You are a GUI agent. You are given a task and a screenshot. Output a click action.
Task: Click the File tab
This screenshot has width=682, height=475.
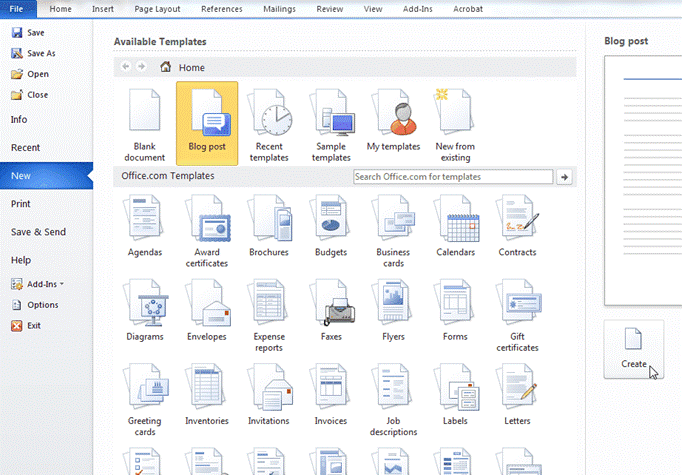tap(17, 9)
